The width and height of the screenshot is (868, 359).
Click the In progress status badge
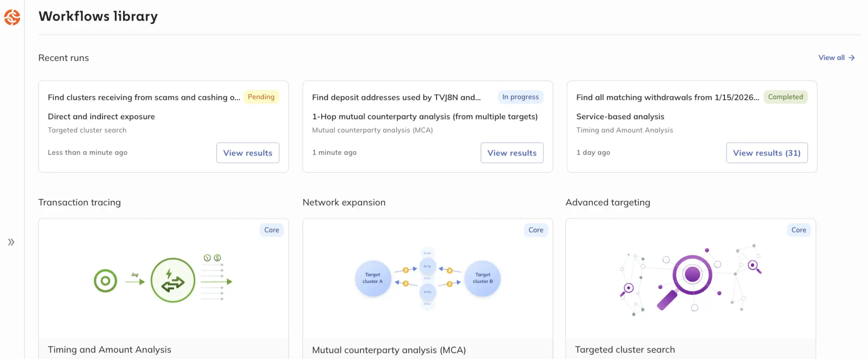[x=520, y=97]
